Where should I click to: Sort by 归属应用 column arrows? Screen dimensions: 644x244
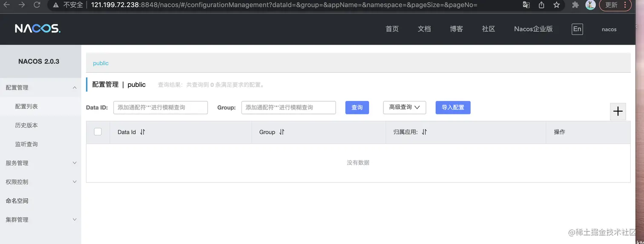pyautogui.click(x=424, y=132)
